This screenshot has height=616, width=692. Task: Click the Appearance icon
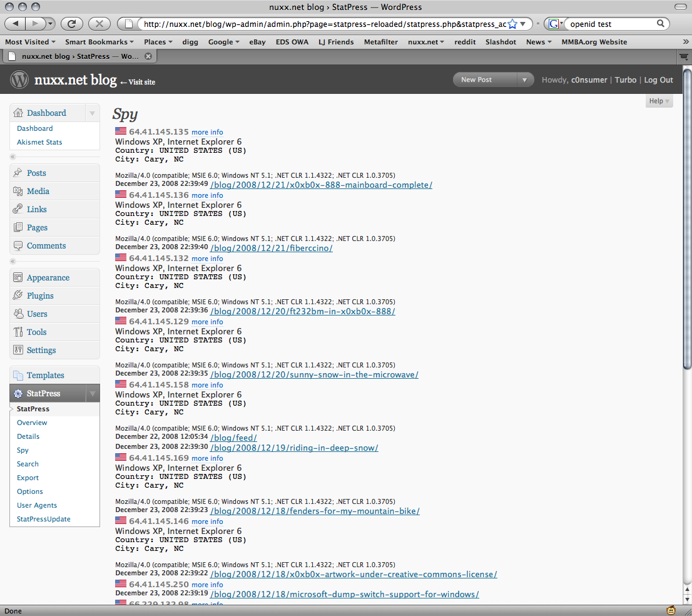pyautogui.click(x=18, y=277)
